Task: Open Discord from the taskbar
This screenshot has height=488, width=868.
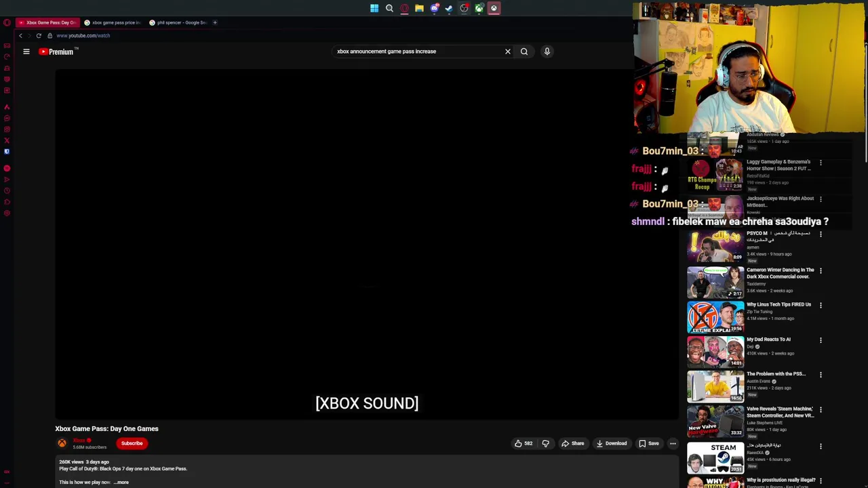Action: click(x=434, y=8)
